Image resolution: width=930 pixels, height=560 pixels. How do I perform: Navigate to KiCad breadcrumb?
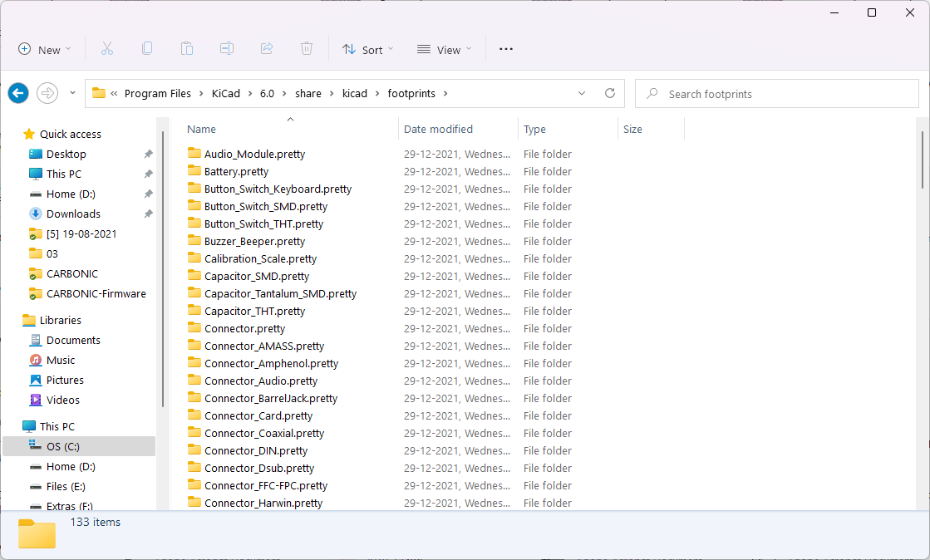[x=226, y=94]
